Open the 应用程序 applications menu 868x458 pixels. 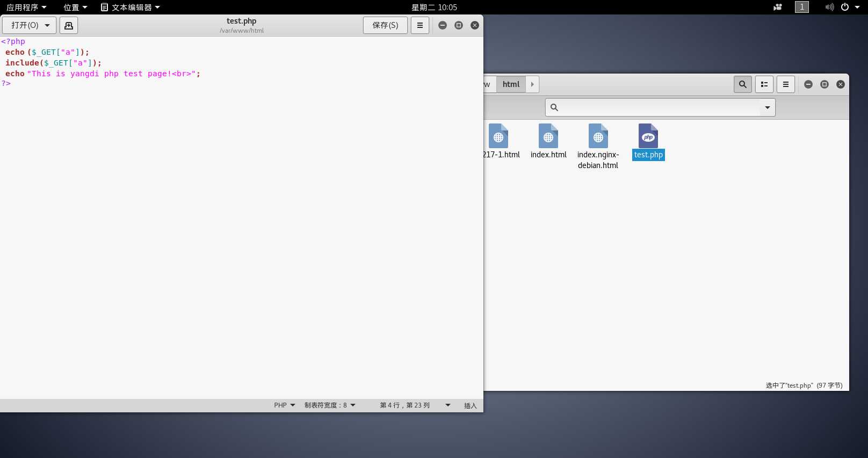26,7
